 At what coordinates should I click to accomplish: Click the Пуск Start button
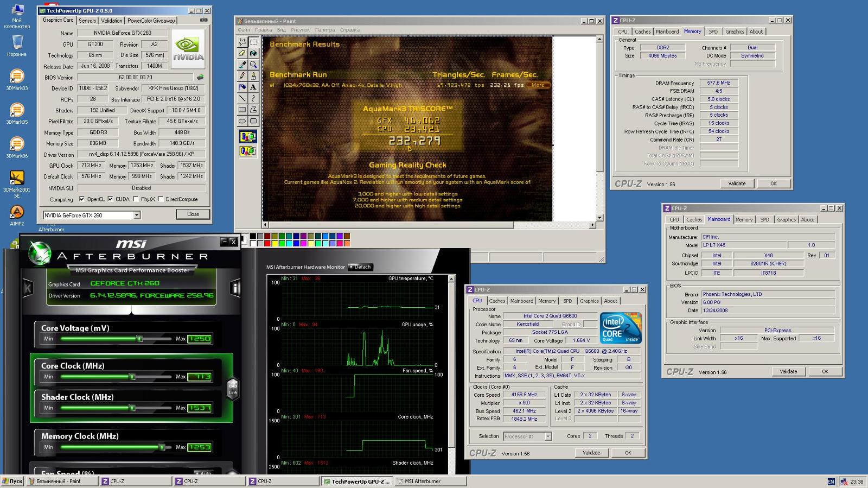[12, 481]
